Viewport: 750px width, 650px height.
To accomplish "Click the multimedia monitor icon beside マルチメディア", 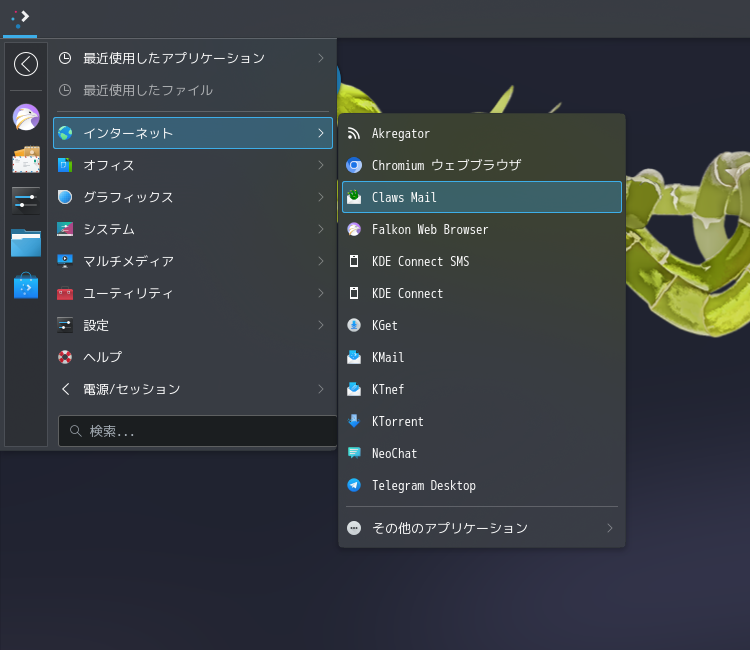I will (x=65, y=261).
